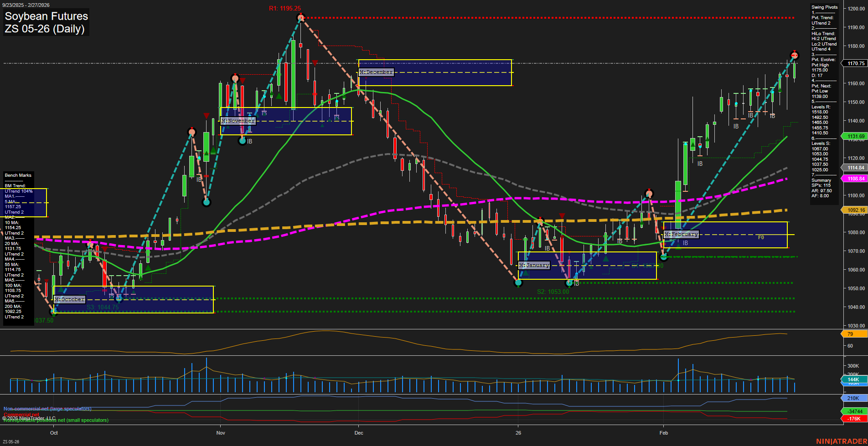Toggle Nonreportable positions net (small speculators) visibility
Image resolution: width=868 pixels, height=446 pixels.
(55, 420)
